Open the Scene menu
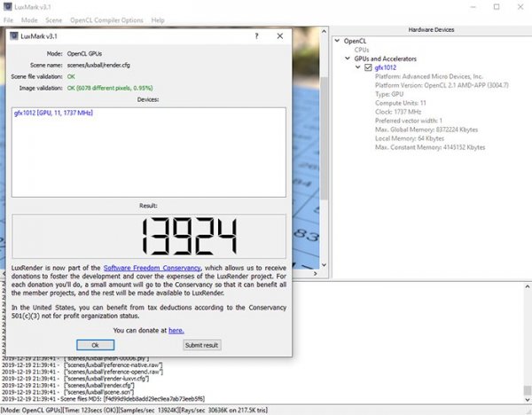 (53, 20)
